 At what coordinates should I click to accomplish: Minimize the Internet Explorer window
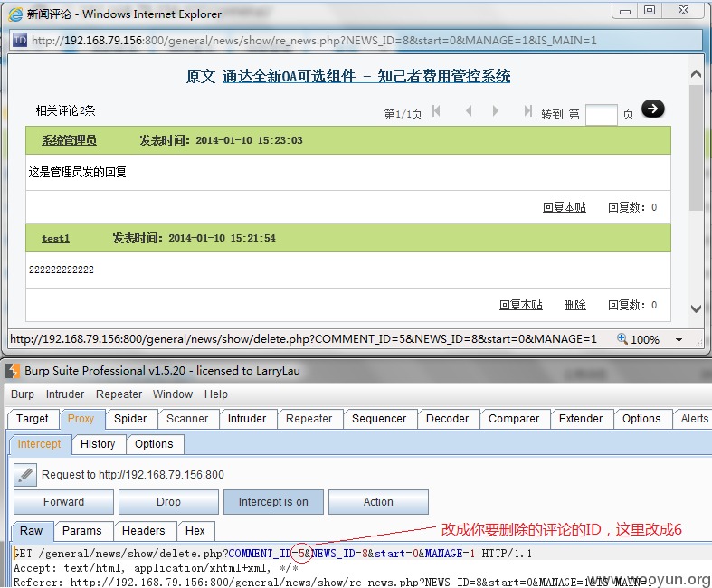click(x=625, y=10)
